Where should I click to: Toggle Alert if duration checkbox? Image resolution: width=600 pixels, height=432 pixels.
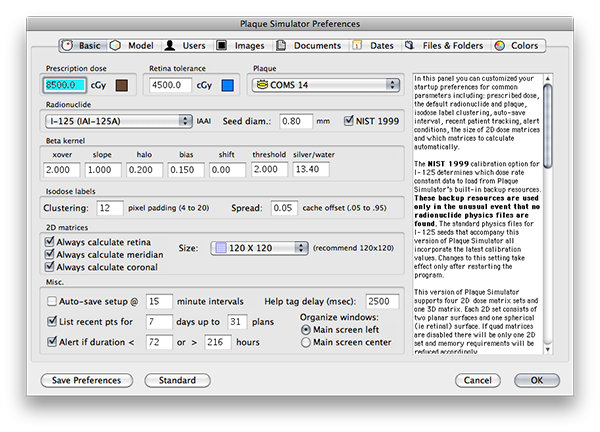[x=52, y=342]
